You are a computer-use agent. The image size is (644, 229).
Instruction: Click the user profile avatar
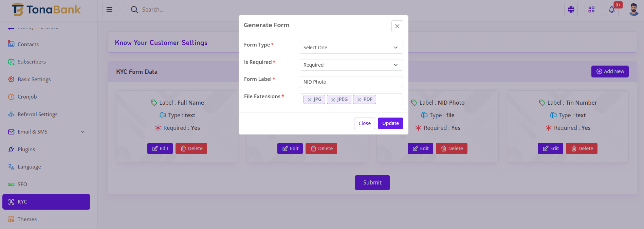coord(633,10)
